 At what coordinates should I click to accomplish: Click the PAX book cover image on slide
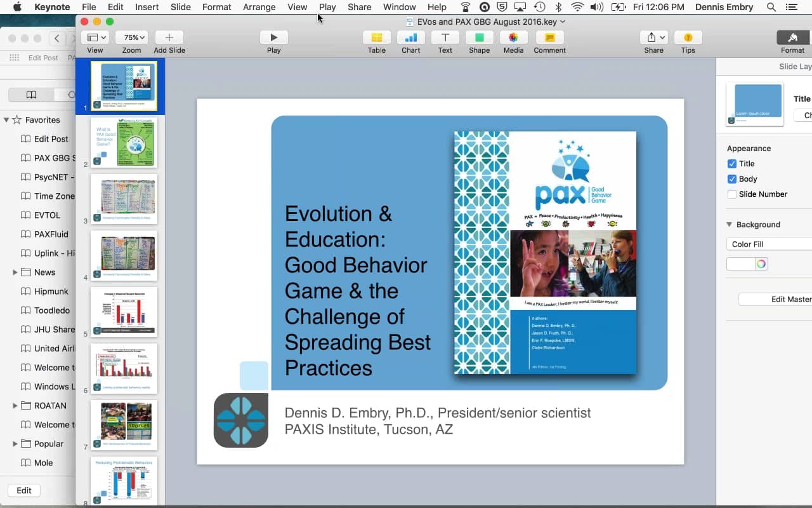coord(545,253)
